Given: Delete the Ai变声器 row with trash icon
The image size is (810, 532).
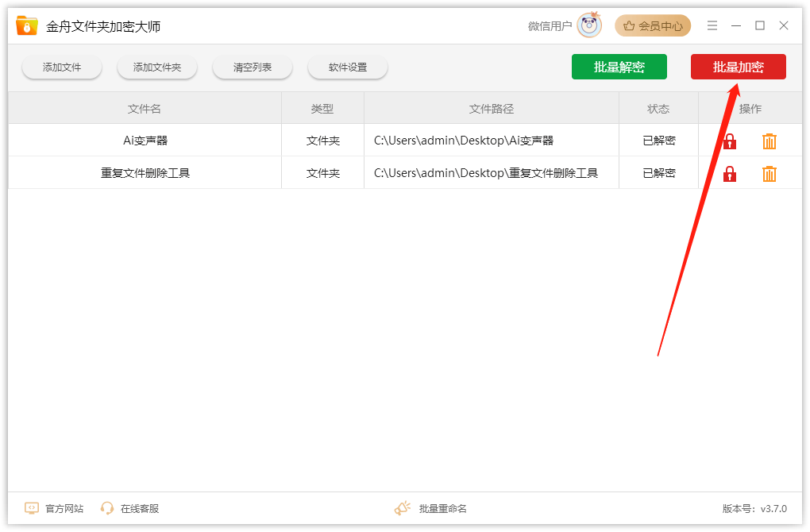Looking at the screenshot, I should (x=769, y=141).
